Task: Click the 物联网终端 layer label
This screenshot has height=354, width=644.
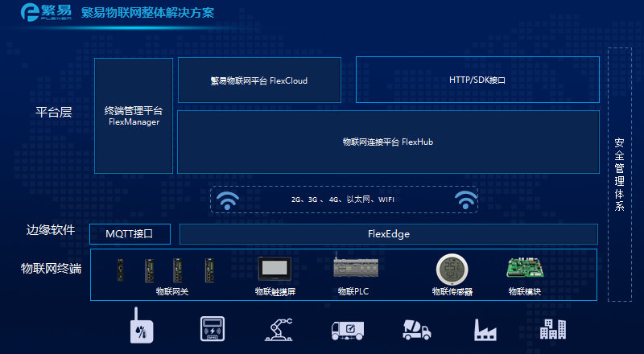Action: coord(51,269)
